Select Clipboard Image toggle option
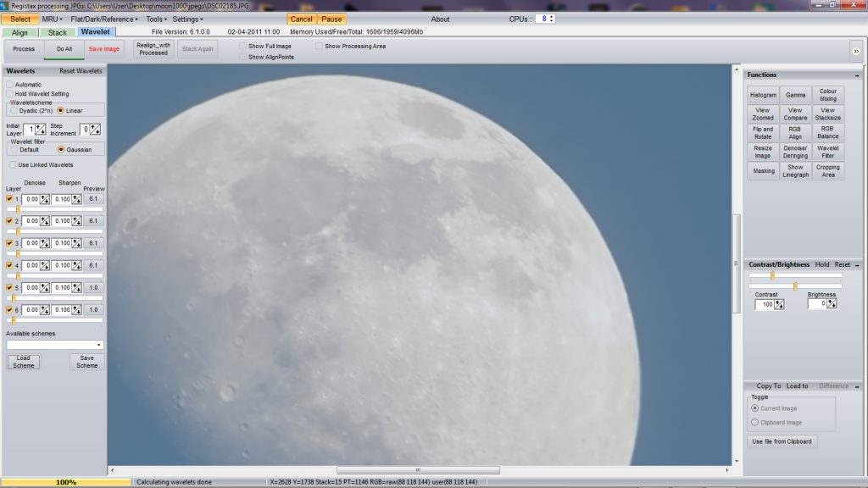This screenshot has height=488, width=868. [x=754, y=422]
